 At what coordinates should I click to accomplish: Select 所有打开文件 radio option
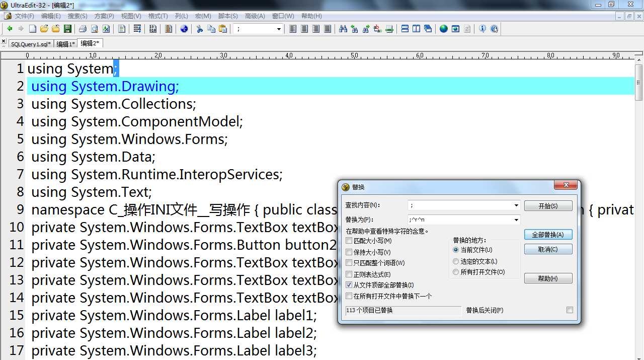[456, 272]
